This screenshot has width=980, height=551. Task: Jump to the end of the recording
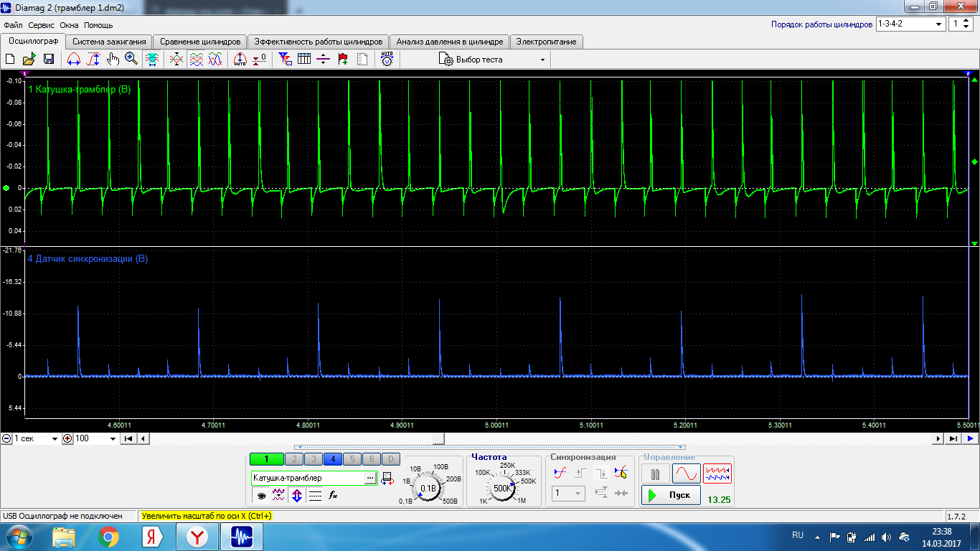pyautogui.click(x=953, y=438)
